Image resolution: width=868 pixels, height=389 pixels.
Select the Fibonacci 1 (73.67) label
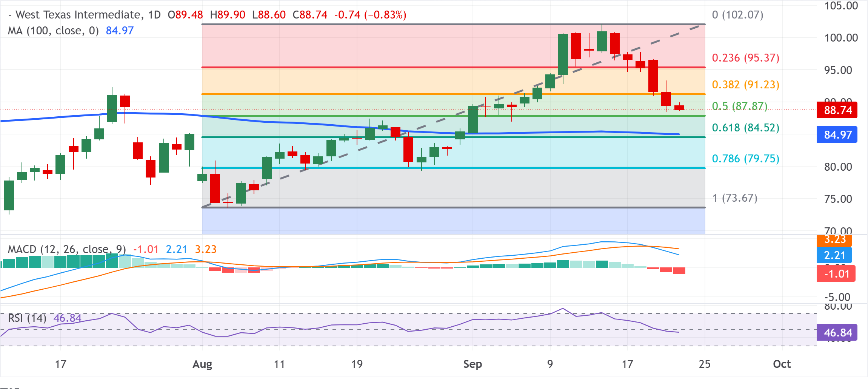tap(735, 198)
